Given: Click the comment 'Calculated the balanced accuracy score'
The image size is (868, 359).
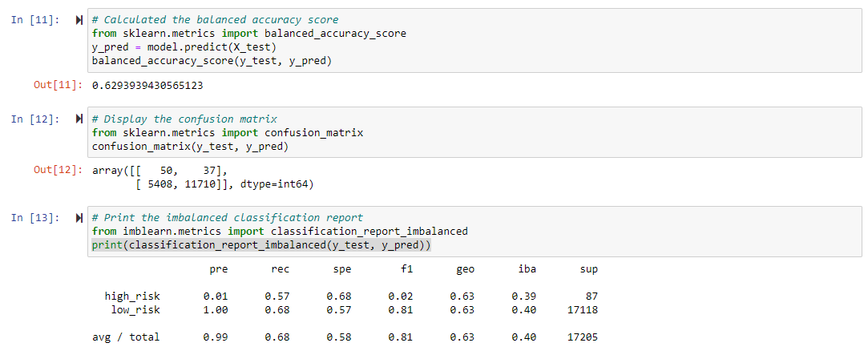Looking at the screenshot, I should 215,20.
